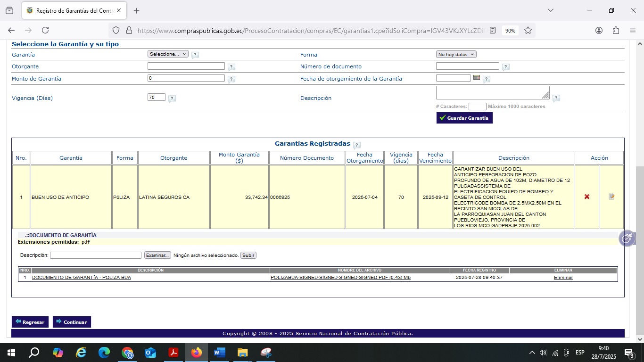Open Adobe Acrobat from taskbar
Image resolution: width=644 pixels, height=362 pixels.
click(173, 353)
